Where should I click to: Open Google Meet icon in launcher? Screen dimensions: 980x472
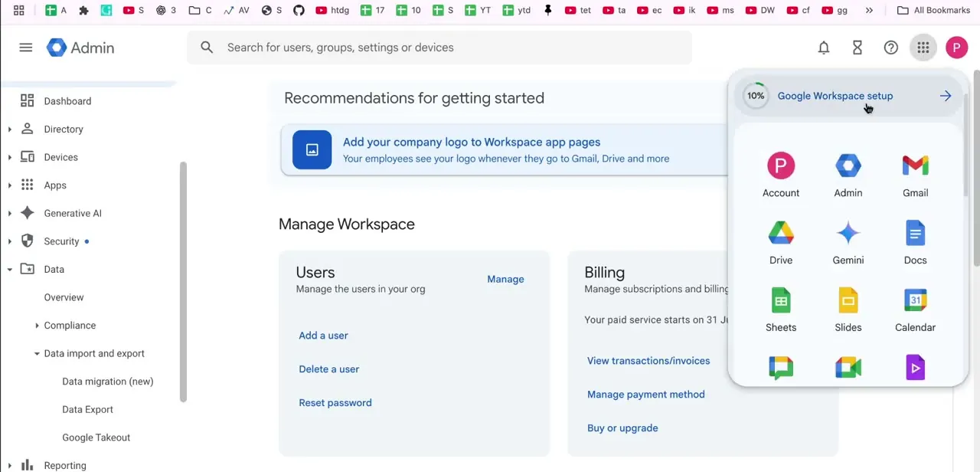848,368
